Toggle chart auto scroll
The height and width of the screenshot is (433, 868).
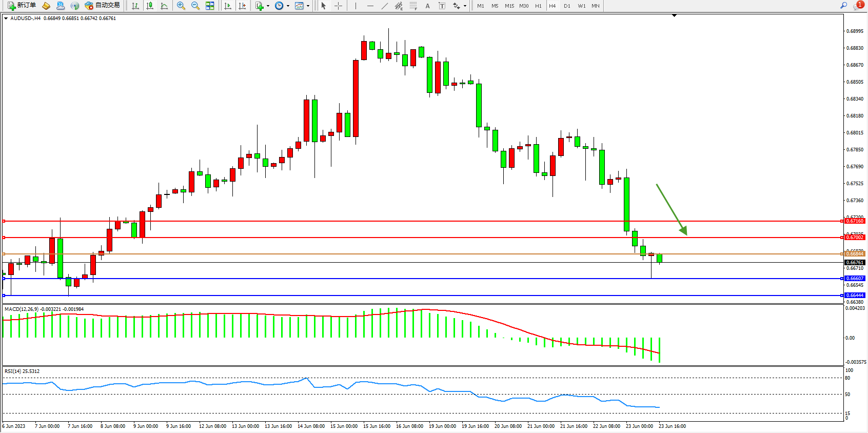tap(228, 6)
